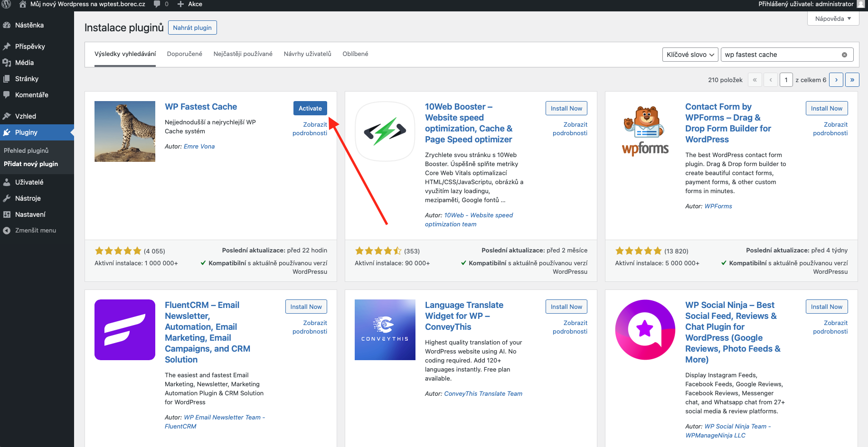Screen dimensions: 868x447
Task: Open the plus Akce menu
Action: click(x=189, y=4)
